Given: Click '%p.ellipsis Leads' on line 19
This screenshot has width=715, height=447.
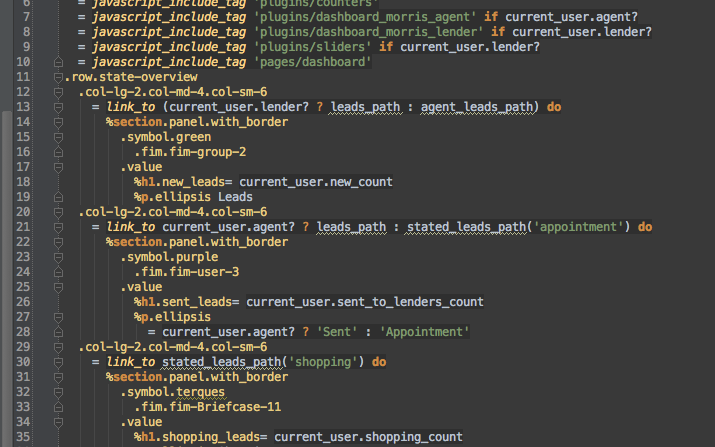Looking at the screenshot, I should [x=193, y=197].
